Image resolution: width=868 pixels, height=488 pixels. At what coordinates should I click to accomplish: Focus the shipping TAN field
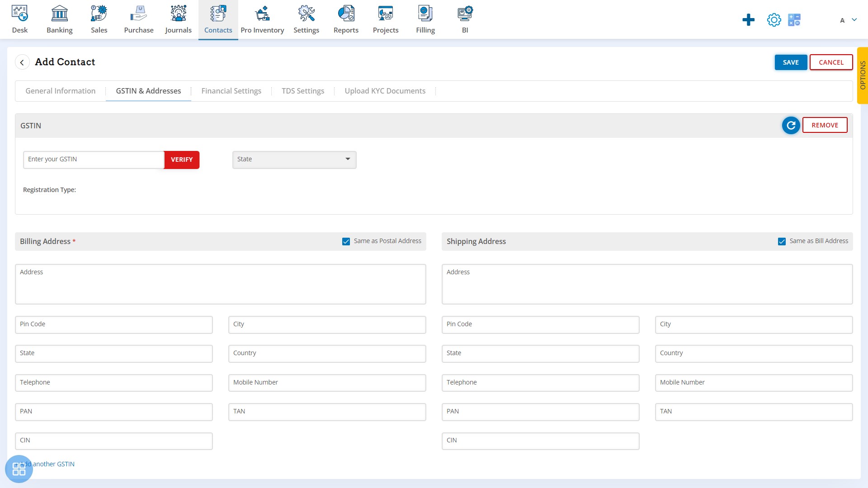(x=754, y=412)
